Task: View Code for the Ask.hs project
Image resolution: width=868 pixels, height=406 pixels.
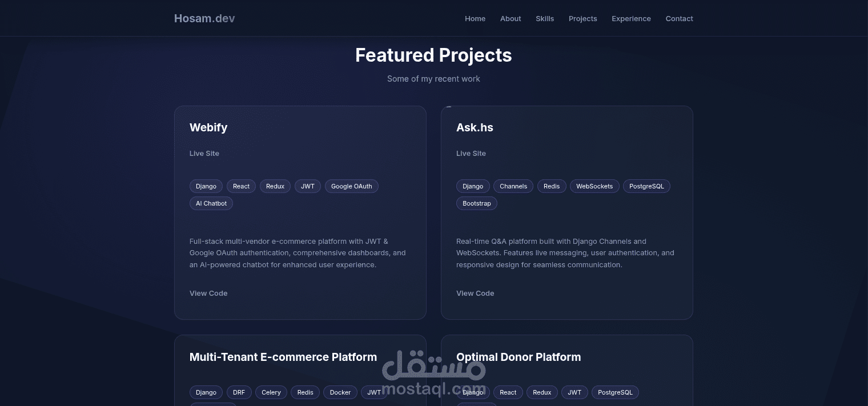Action: [x=475, y=293]
